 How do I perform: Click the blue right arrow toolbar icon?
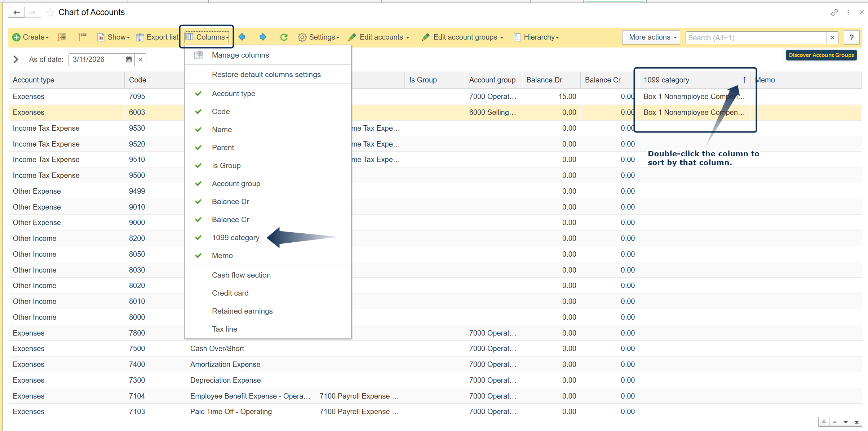click(x=263, y=37)
